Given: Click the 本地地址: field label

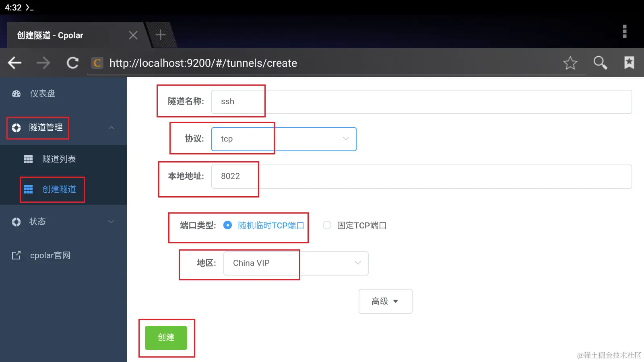Looking at the screenshot, I should click(186, 176).
